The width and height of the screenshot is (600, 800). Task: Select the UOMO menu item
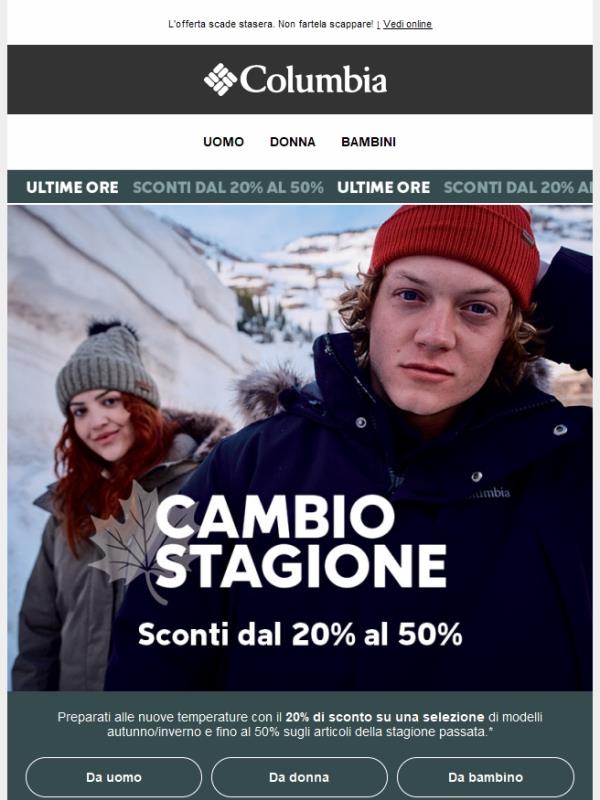click(x=223, y=142)
